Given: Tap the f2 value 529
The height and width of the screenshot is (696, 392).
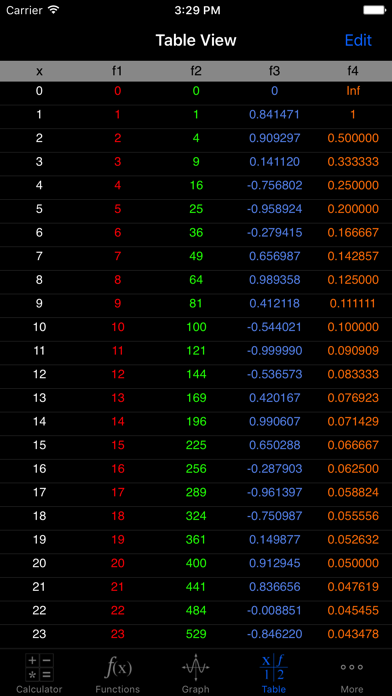Looking at the screenshot, I should (x=196, y=634).
